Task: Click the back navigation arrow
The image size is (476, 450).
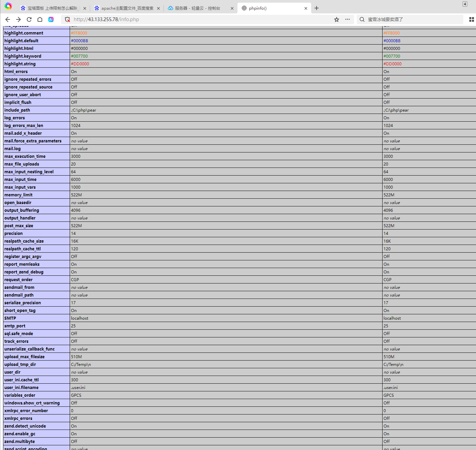Action: [x=7, y=19]
